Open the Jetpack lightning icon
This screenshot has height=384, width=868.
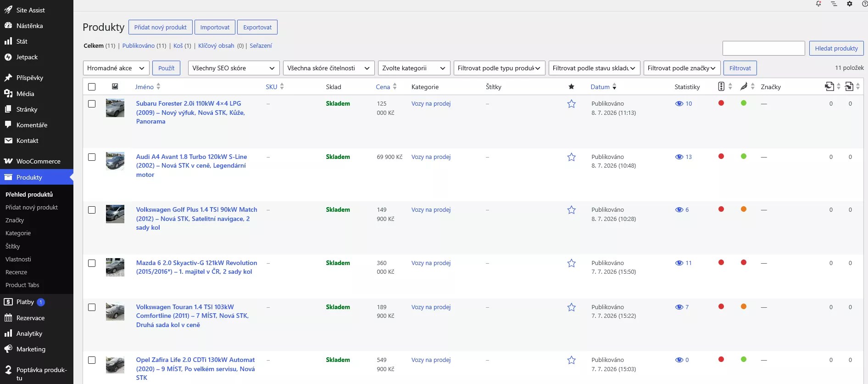pyautogui.click(x=8, y=57)
